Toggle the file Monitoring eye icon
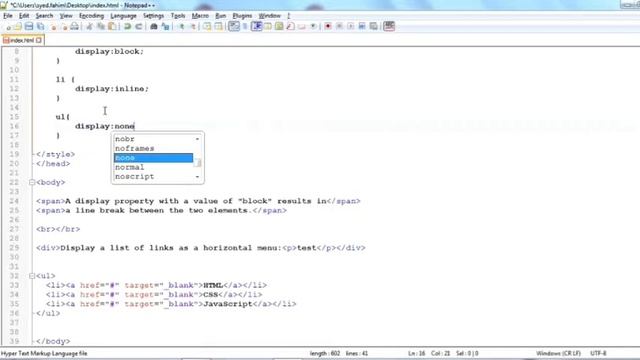The height and width of the screenshot is (360, 640). click(x=313, y=27)
